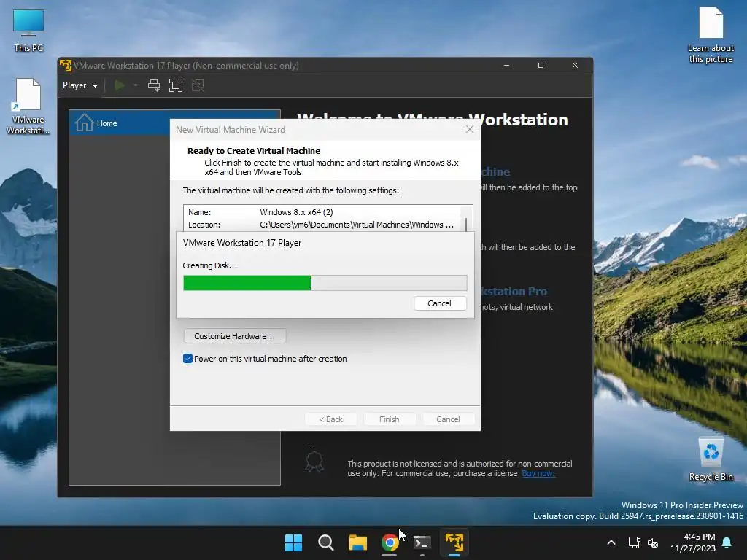The height and width of the screenshot is (560, 747).
Task: Click Cancel at the wizard bottom
Action: 449,419
